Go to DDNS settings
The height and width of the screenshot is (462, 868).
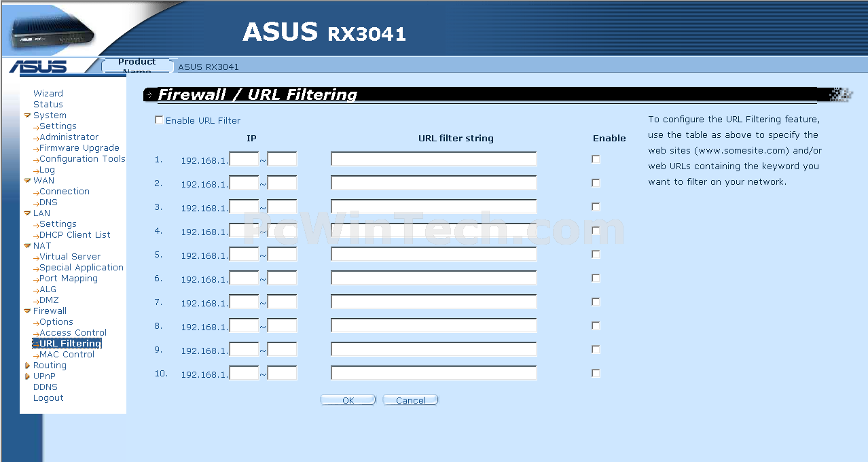pos(46,387)
